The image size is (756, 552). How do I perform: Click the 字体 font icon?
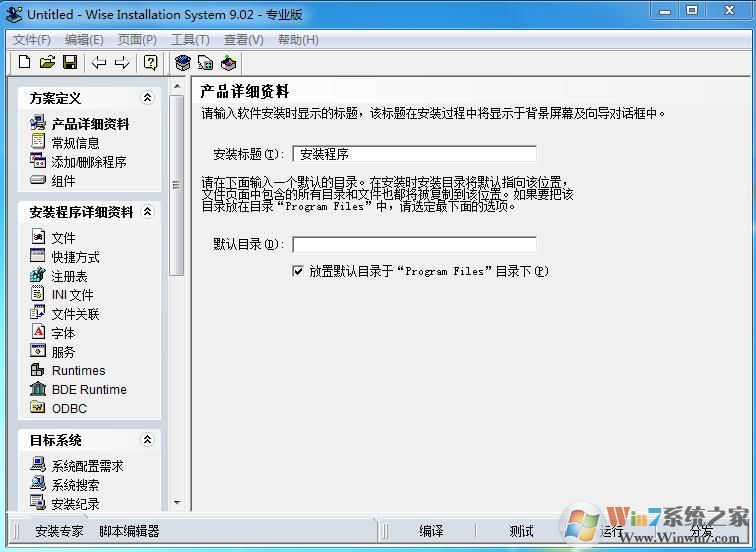(38, 331)
